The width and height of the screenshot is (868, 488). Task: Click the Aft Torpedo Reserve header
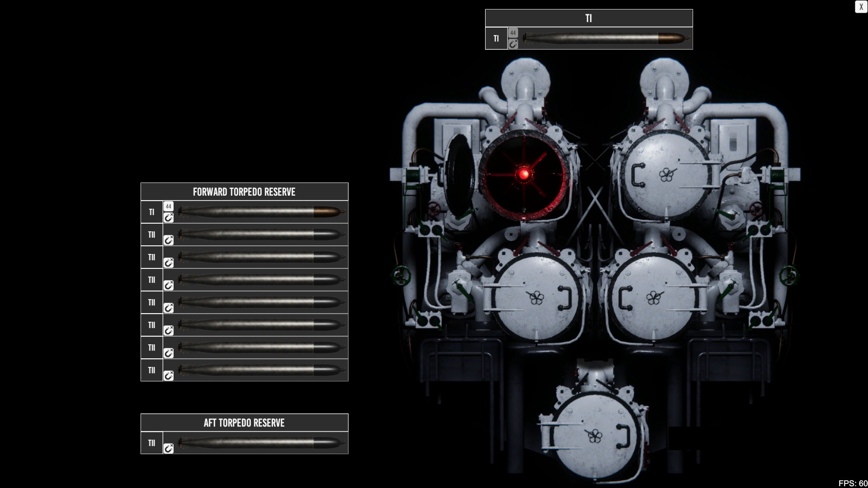(244, 423)
